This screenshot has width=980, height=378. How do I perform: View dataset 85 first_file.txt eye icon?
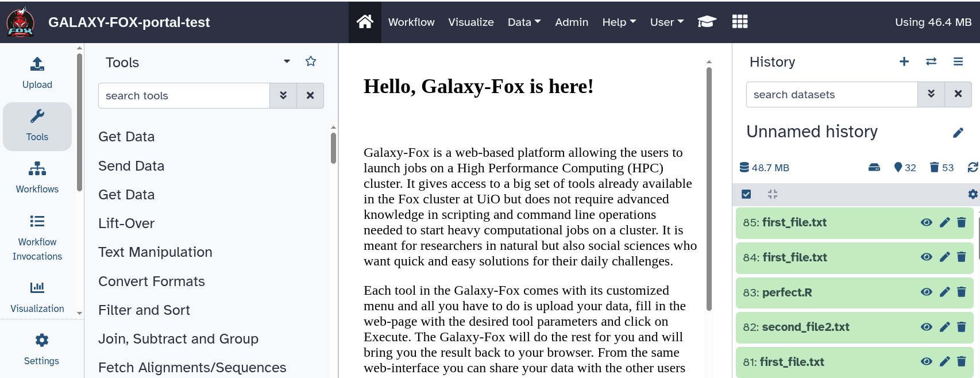tap(927, 222)
